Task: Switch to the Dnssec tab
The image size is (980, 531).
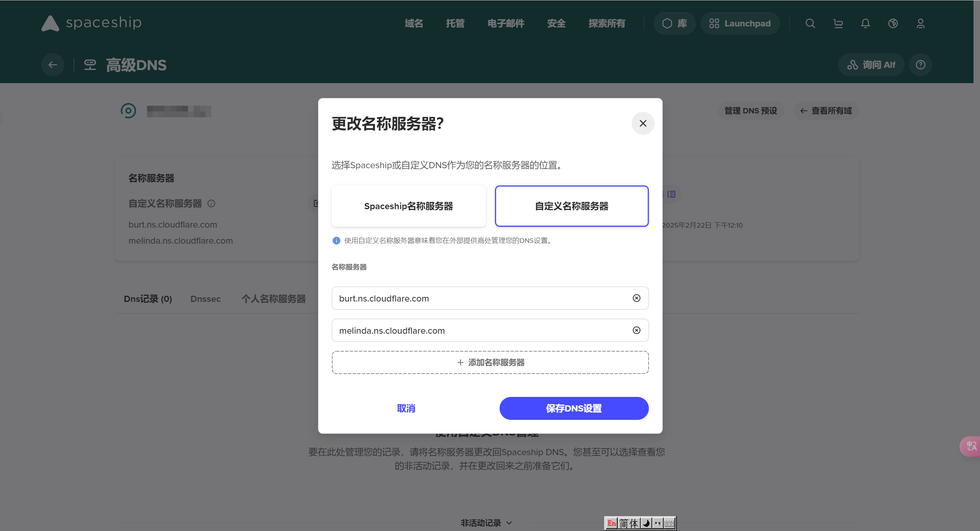Action: [206, 299]
